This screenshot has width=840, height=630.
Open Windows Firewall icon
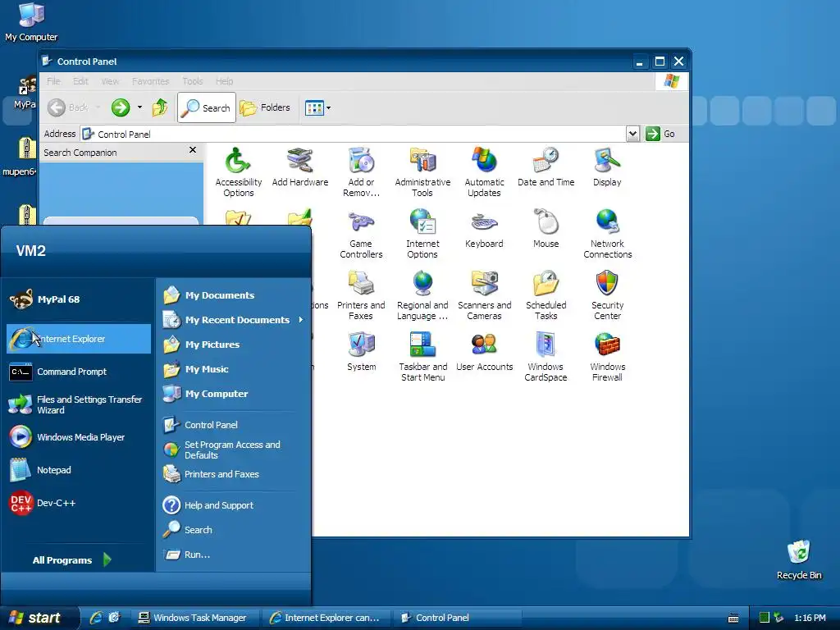point(607,357)
